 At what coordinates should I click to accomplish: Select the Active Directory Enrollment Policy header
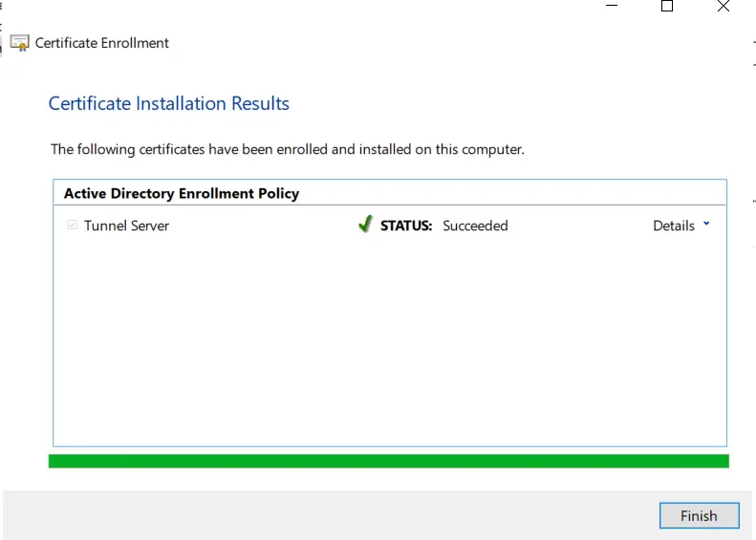click(x=182, y=193)
